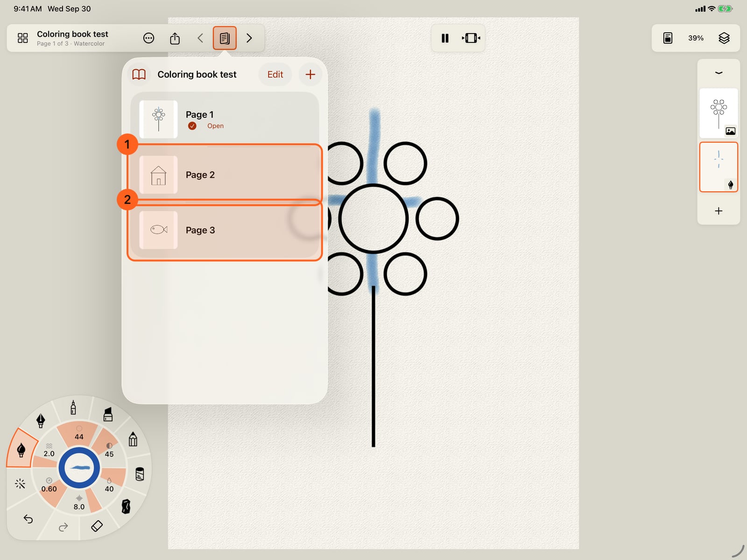Go to previous page chevron
Screen dimensions: 747x560
pyautogui.click(x=200, y=38)
